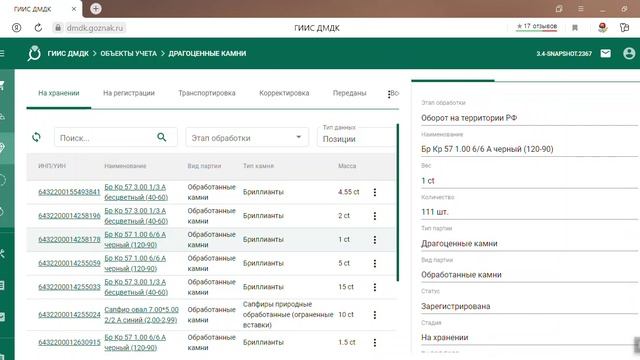Open actions menu for row 6432200014258196

pyautogui.click(x=375, y=216)
